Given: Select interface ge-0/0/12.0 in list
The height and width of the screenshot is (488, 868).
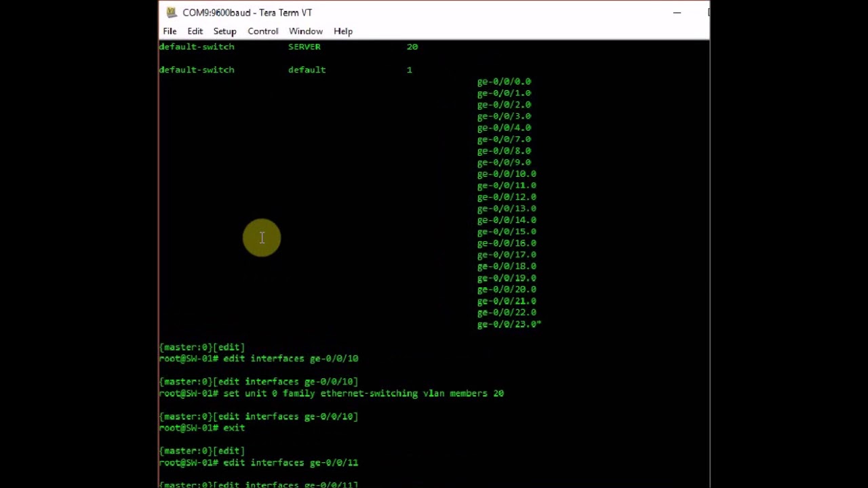Looking at the screenshot, I should click(507, 197).
